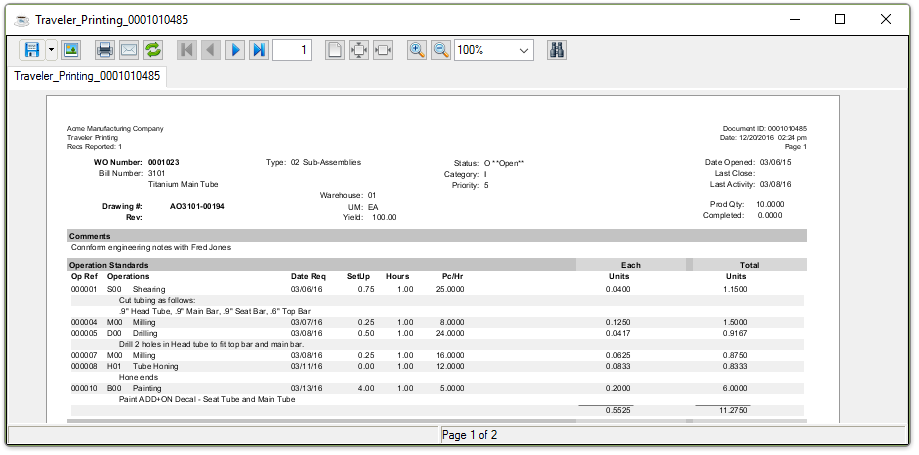The width and height of the screenshot is (919, 455).
Task: Open Find with the binoculars icon
Action: point(558,49)
